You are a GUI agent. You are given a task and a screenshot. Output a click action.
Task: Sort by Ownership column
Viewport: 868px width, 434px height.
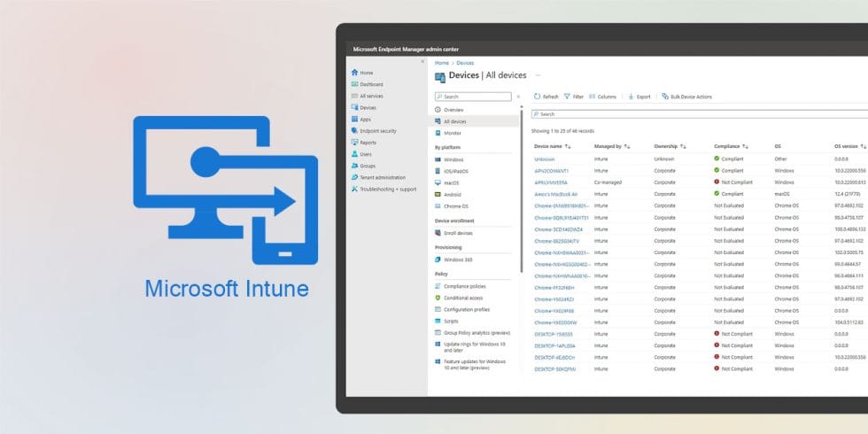click(670, 146)
